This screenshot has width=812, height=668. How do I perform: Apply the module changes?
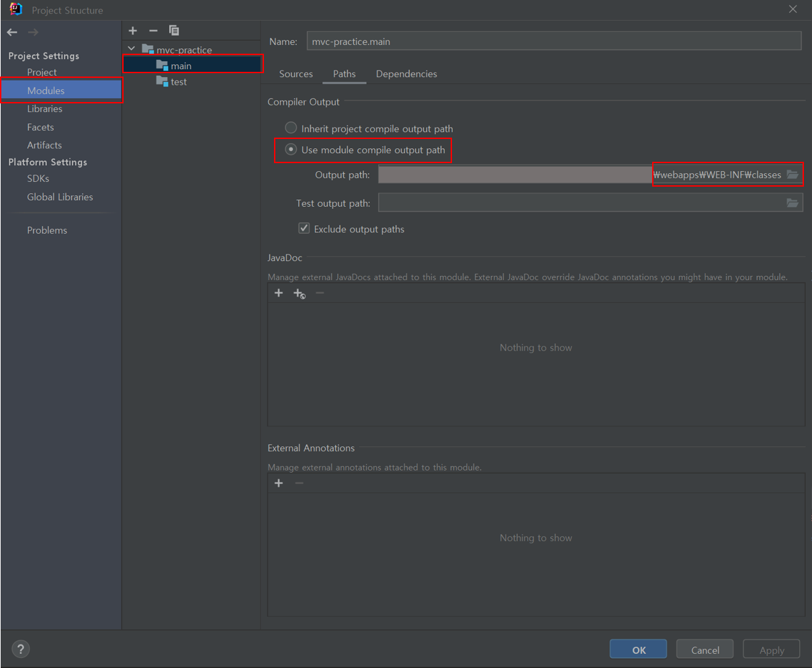click(771, 649)
